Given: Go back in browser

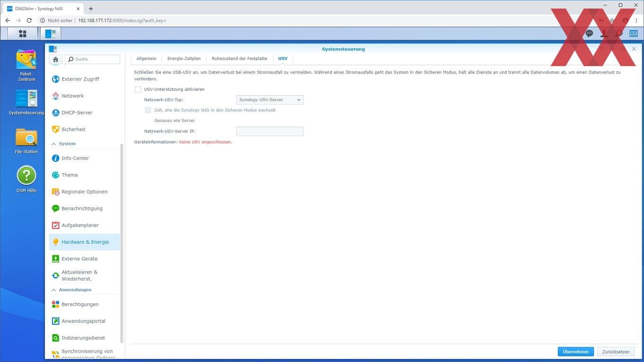Looking at the screenshot, I should click(x=8, y=20).
